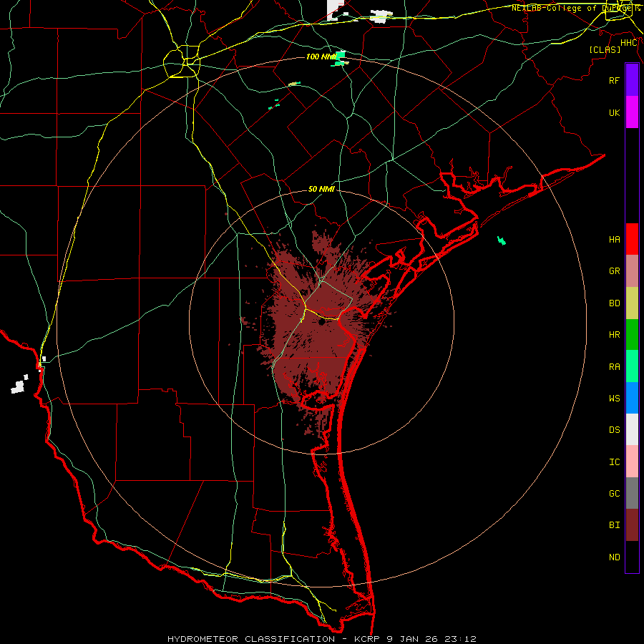Select the GR pink legend swatch
The height and width of the screenshot is (644, 644).
[x=632, y=271]
